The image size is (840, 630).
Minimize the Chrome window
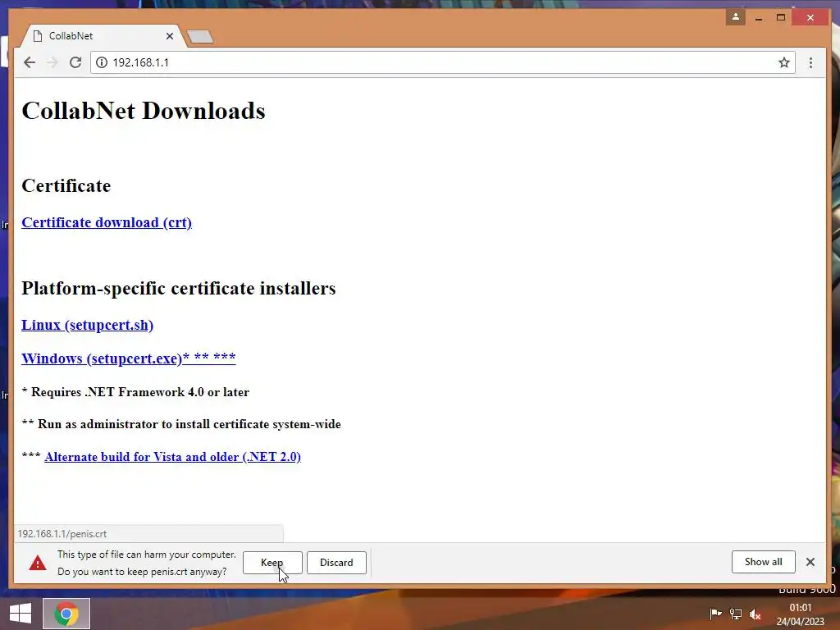[759, 18]
